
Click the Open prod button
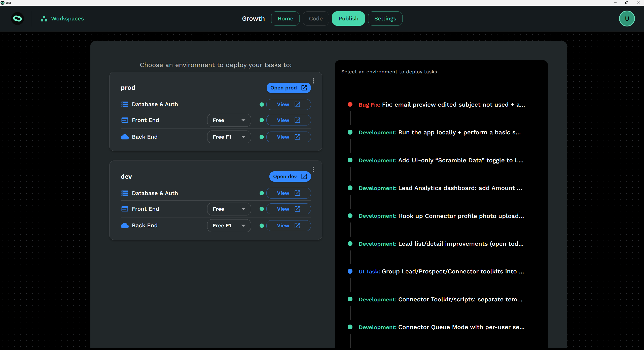[288, 88]
